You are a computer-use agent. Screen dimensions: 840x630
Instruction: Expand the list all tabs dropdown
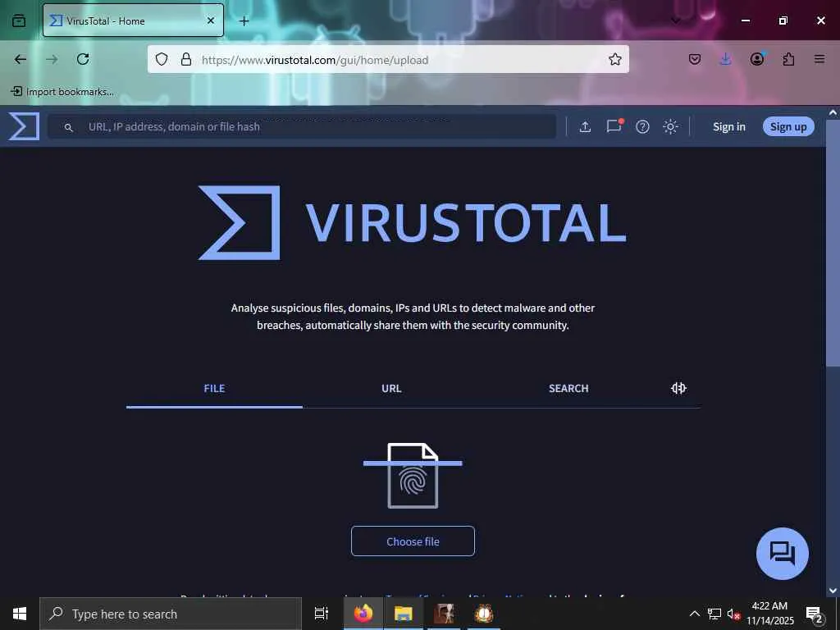tap(676, 21)
